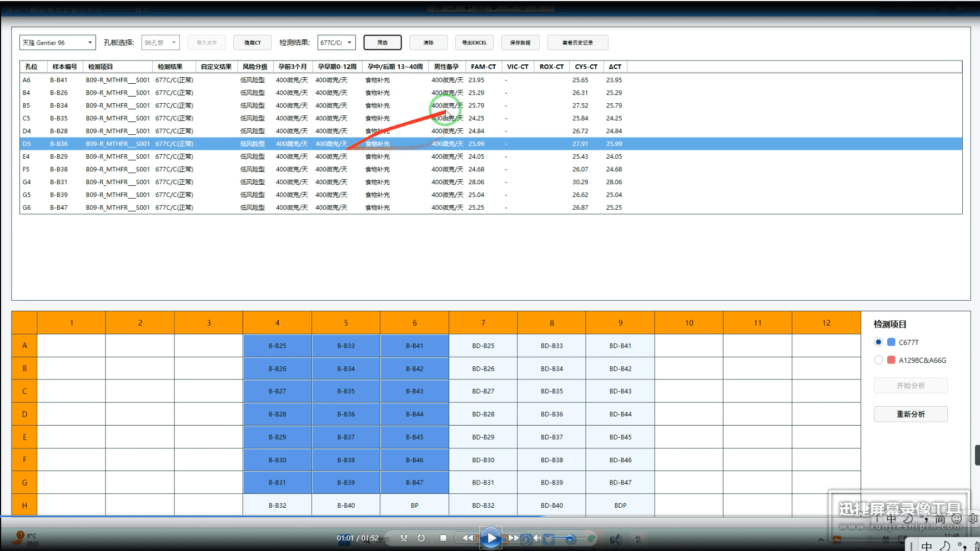
Task: Sort by the 孔位 column header
Action: (x=33, y=67)
